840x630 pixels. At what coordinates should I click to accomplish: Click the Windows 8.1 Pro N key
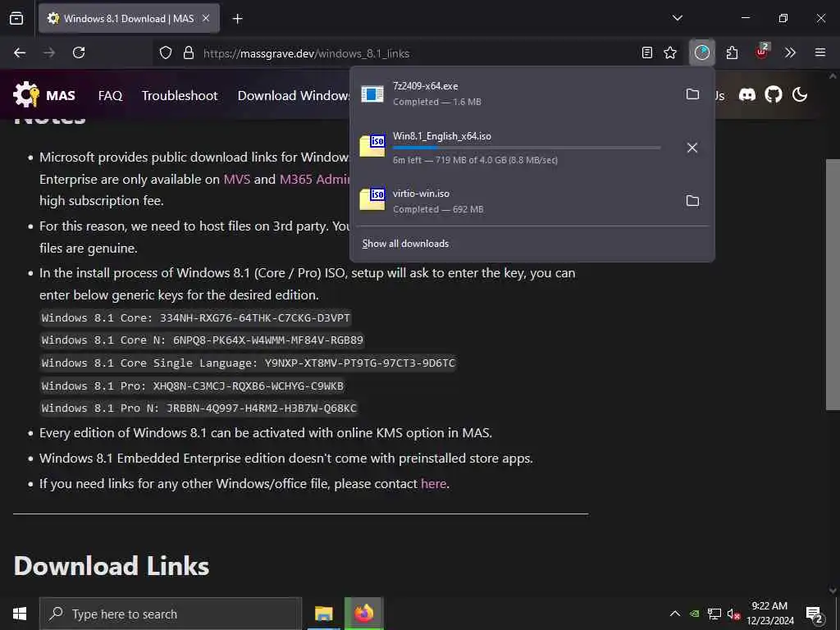(199, 409)
